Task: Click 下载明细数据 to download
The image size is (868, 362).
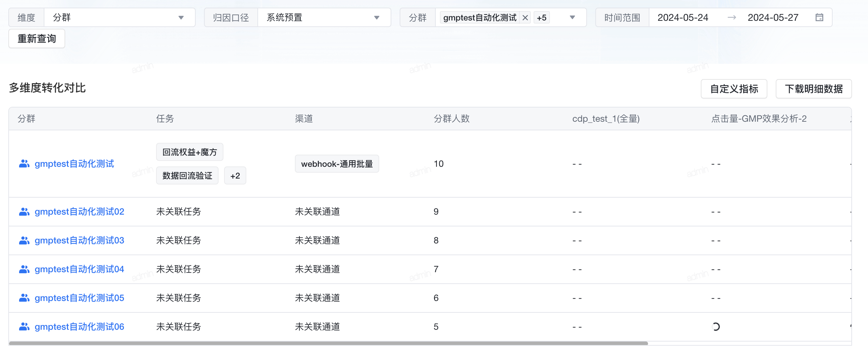Action: 814,89
